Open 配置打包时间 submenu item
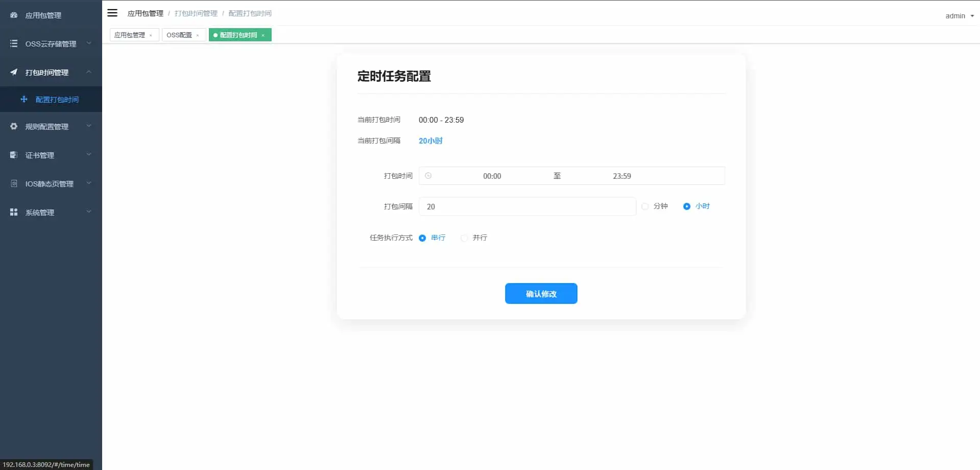Screen dimensions: 980x470 pyautogui.click(x=51, y=99)
